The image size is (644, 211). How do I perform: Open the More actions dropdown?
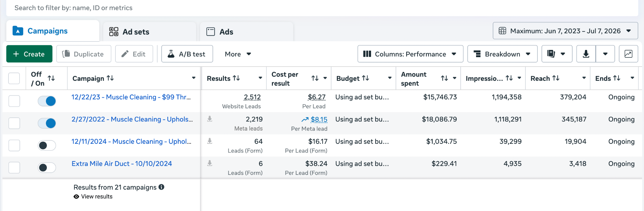pos(238,54)
